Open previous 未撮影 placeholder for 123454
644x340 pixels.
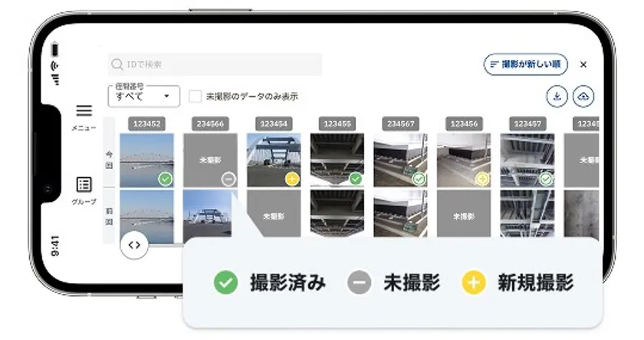pos(274,214)
